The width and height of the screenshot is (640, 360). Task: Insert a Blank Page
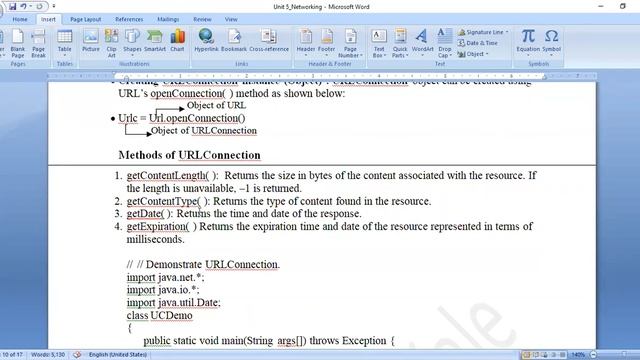(18, 43)
